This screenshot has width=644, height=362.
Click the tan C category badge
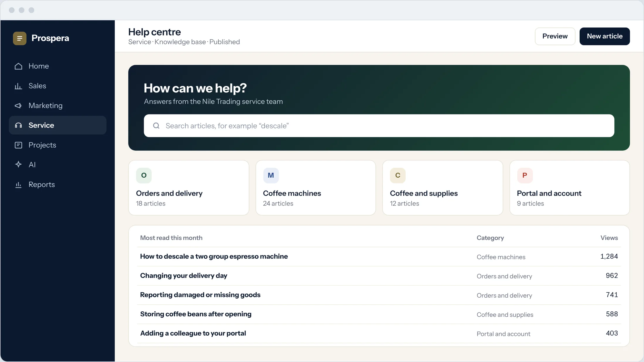[398, 175]
